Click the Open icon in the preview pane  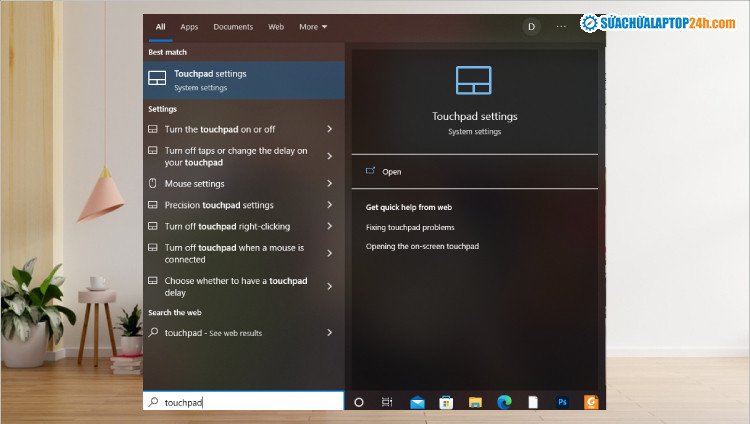[370, 171]
